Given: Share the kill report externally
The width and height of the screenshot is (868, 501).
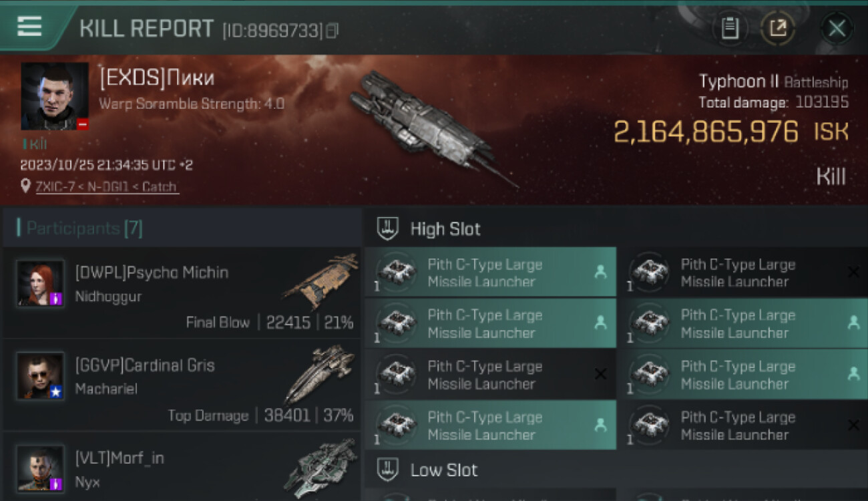Looking at the screenshot, I should click(x=778, y=28).
